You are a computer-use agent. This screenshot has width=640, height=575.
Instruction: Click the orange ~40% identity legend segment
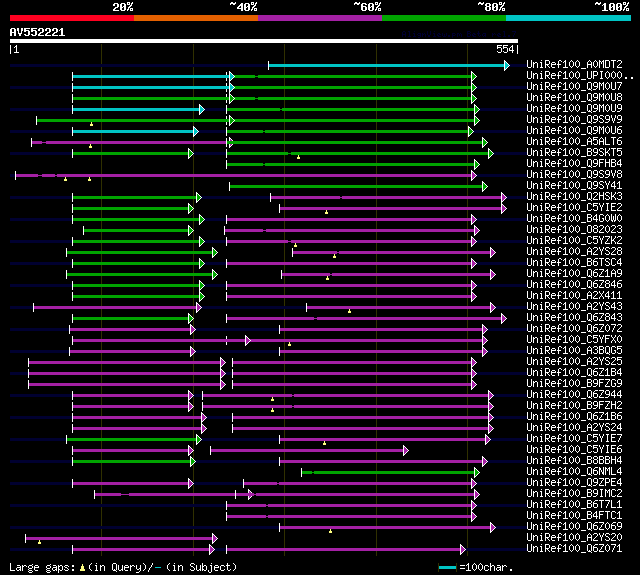196,18
